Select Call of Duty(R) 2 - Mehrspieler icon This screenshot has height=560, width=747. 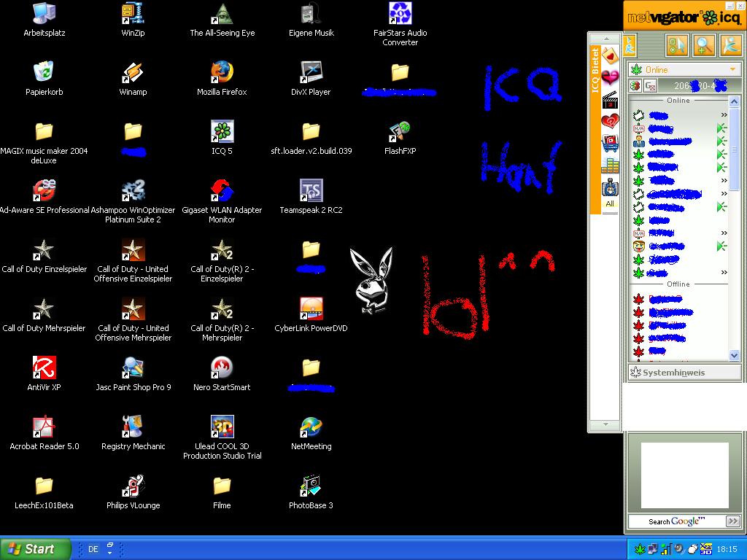pos(222,319)
